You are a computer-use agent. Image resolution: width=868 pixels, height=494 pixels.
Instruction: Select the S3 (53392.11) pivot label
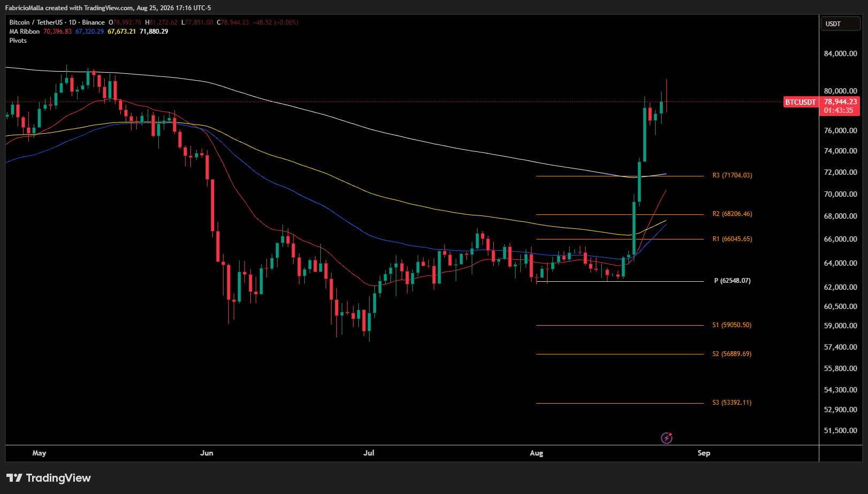[732, 403]
